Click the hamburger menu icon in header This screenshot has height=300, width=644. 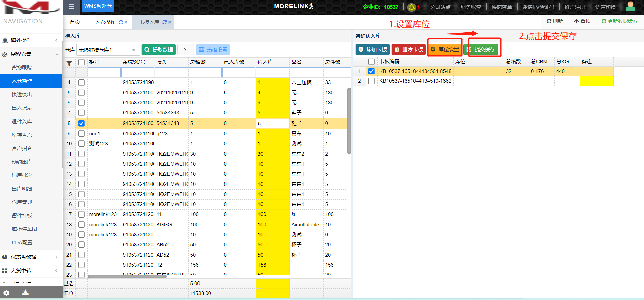(x=71, y=6)
